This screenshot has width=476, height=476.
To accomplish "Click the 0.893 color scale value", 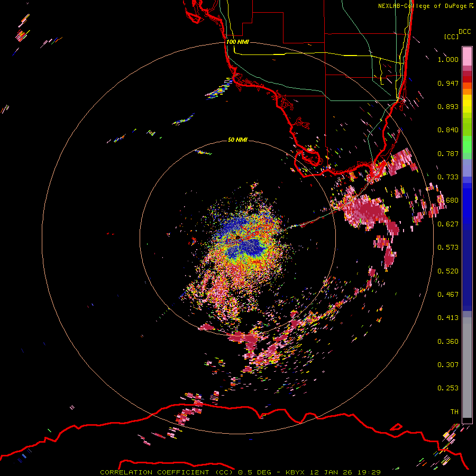I will point(448,106).
